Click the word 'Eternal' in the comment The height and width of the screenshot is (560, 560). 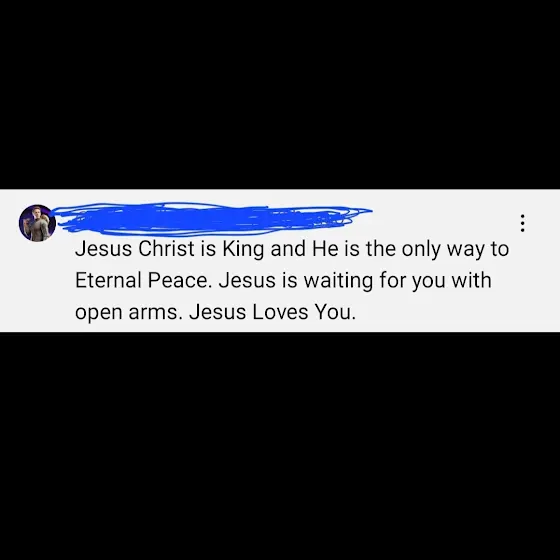point(108,280)
